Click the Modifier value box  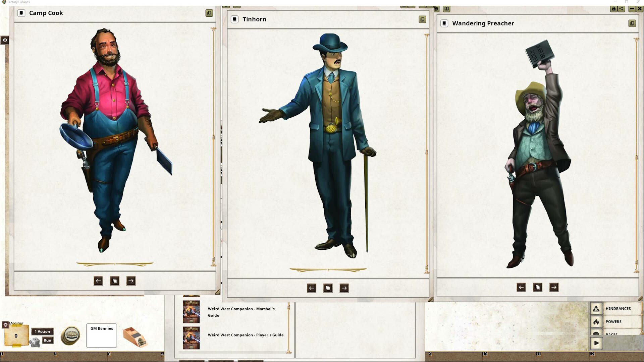pos(16,336)
